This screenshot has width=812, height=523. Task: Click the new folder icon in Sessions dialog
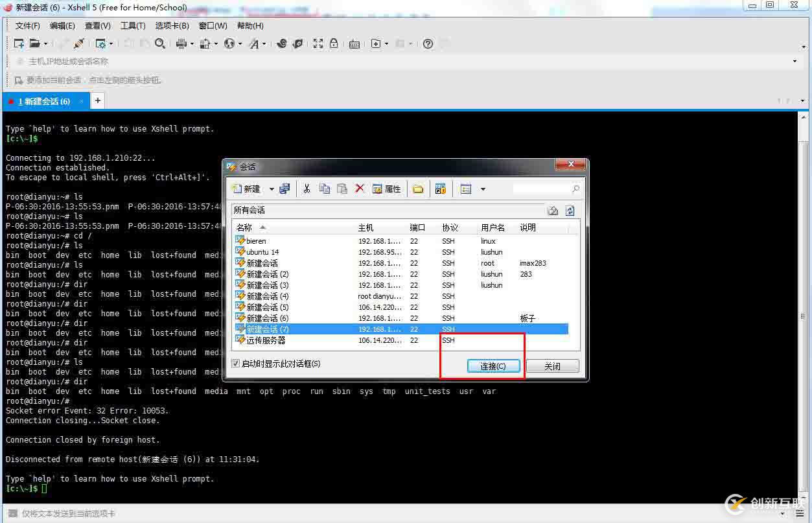(418, 189)
